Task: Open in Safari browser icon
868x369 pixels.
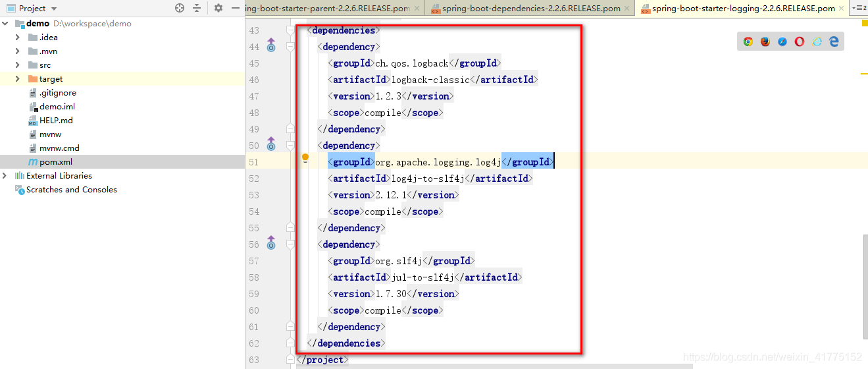Action: [782, 42]
